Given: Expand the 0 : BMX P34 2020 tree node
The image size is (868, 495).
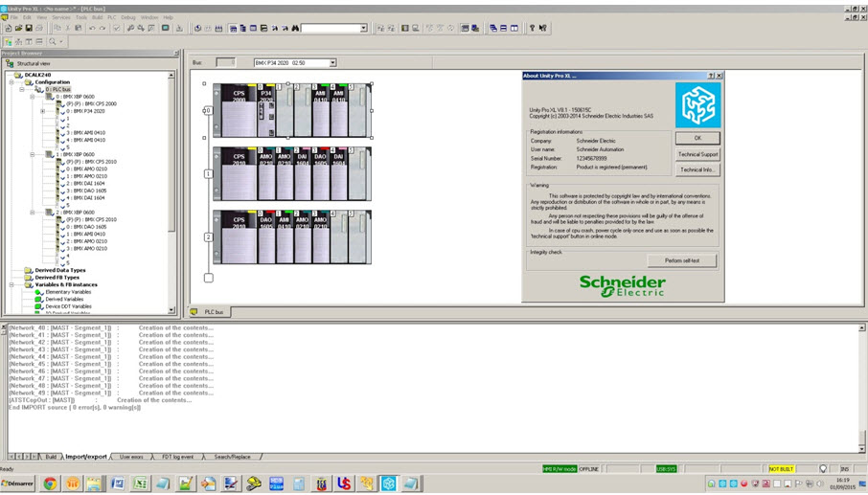Looking at the screenshot, I should click(43, 111).
